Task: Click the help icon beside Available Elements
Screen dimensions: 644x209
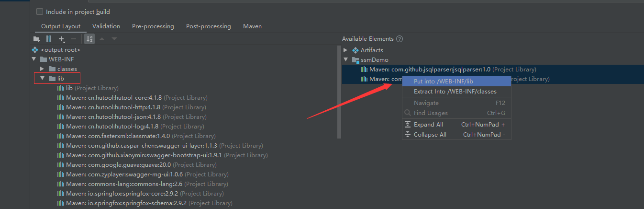Action: tap(400, 39)
